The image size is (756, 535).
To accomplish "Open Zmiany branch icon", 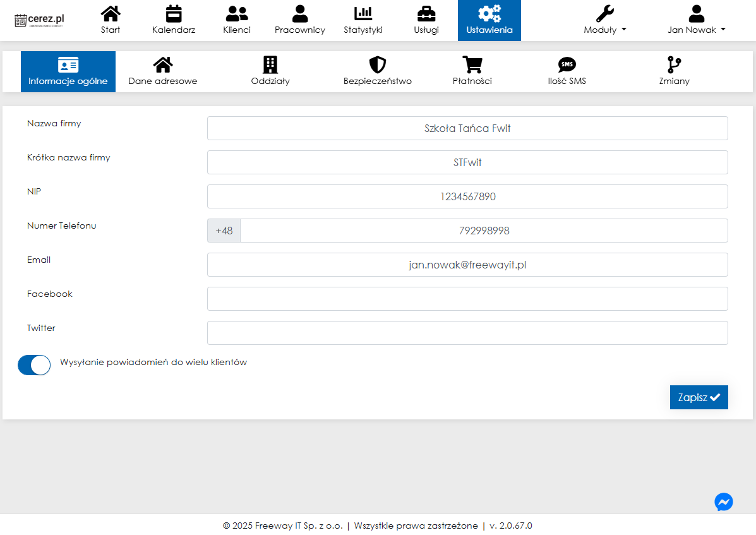I will (x=675, y=65).
